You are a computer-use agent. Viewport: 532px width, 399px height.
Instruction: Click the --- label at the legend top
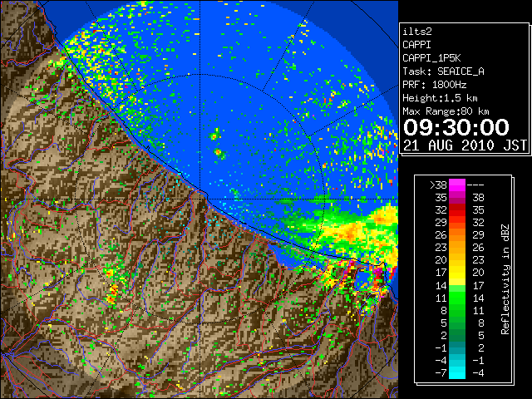tap(475, 185)
